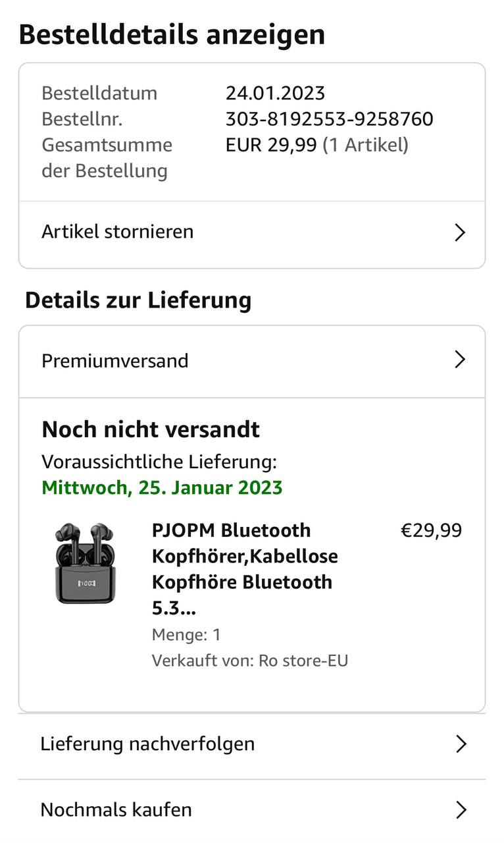Click the Menge: 1 quantity text
This screenshot has height=843, width=504.
(186, 635)
